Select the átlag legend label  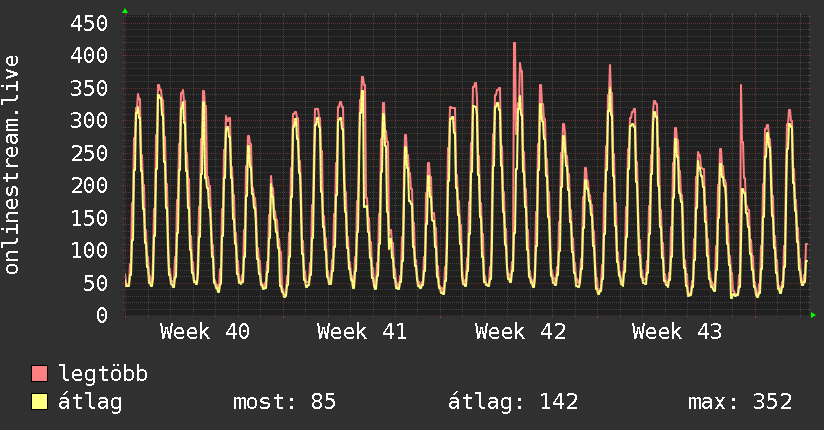[x=90, y=402]
